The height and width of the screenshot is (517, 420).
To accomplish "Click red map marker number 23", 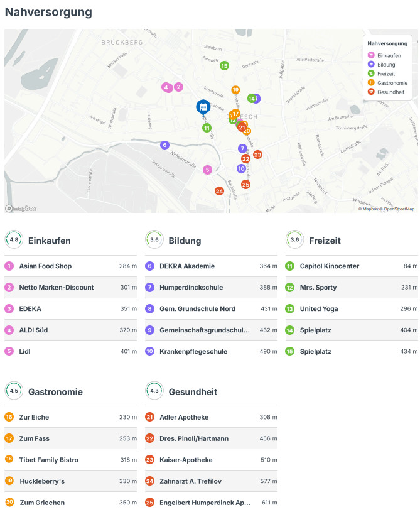I will coord(257,155).
